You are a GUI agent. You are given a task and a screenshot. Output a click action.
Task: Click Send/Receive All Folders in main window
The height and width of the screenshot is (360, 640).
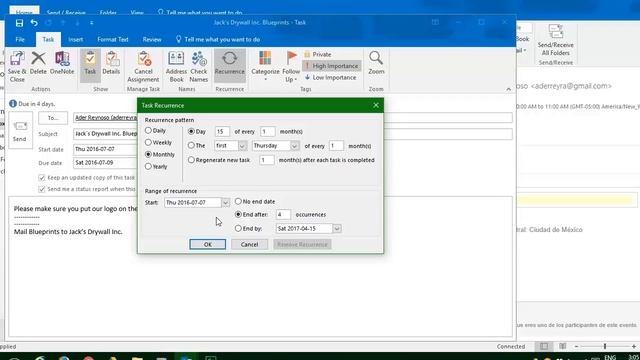point(556,40)
